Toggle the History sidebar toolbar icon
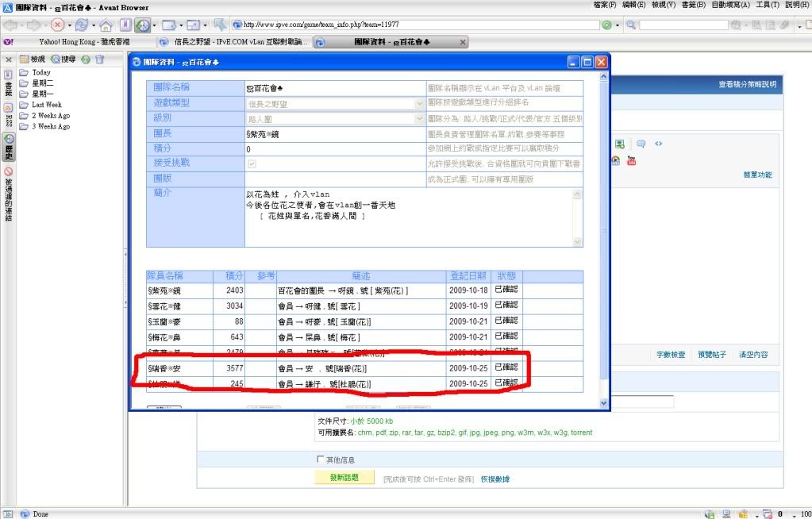 pyautogui.click(x=143, y=25)
